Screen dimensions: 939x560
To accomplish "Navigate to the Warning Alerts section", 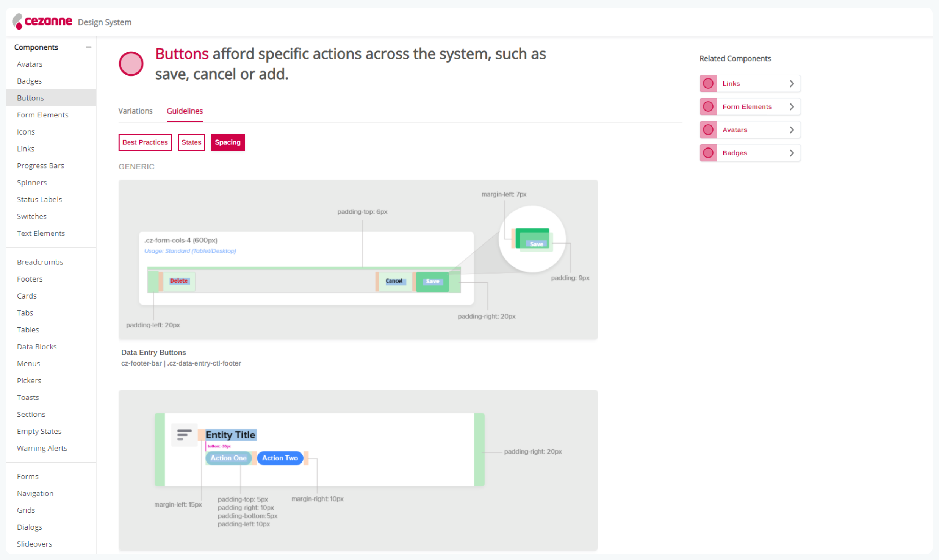I will point(42,448).
